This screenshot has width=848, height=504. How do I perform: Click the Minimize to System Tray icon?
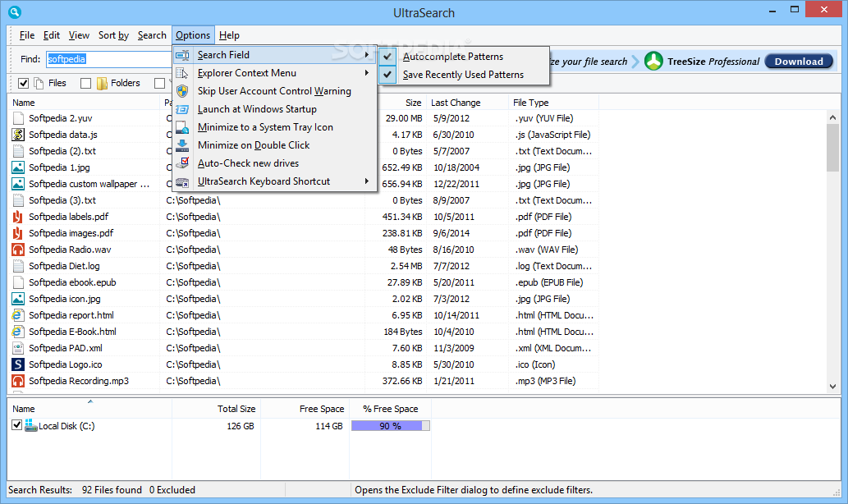tap(182, 127)
